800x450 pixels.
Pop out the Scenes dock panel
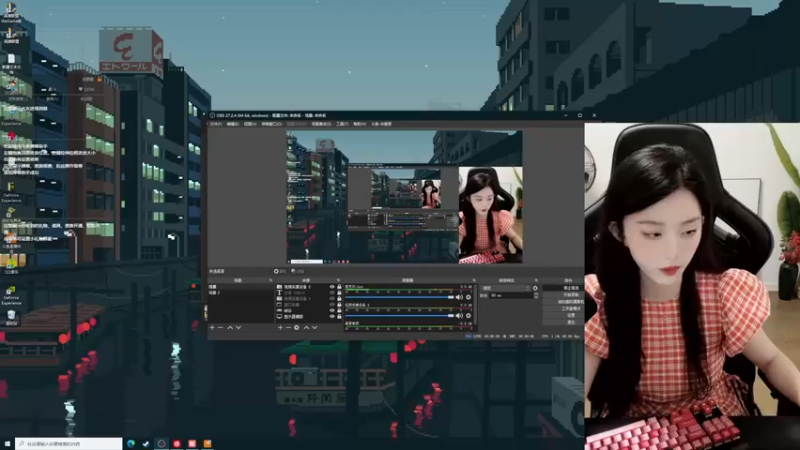click(270, 280)
